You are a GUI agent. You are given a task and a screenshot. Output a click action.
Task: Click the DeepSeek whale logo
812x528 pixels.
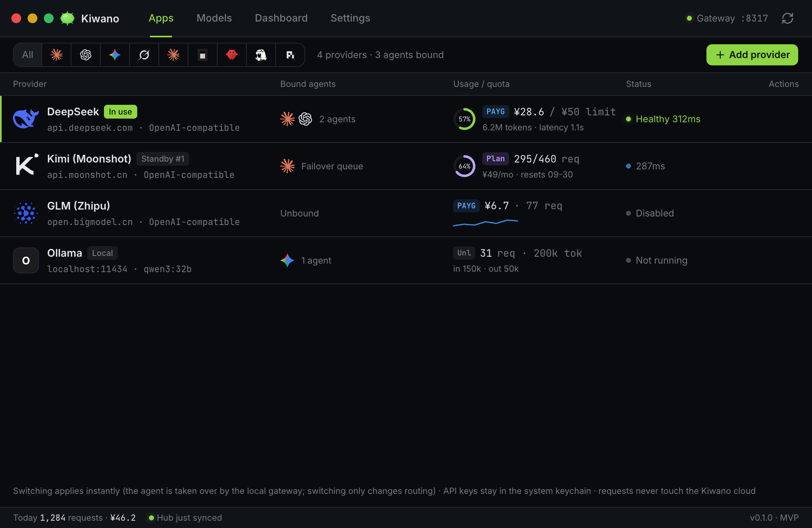(26, 119)
